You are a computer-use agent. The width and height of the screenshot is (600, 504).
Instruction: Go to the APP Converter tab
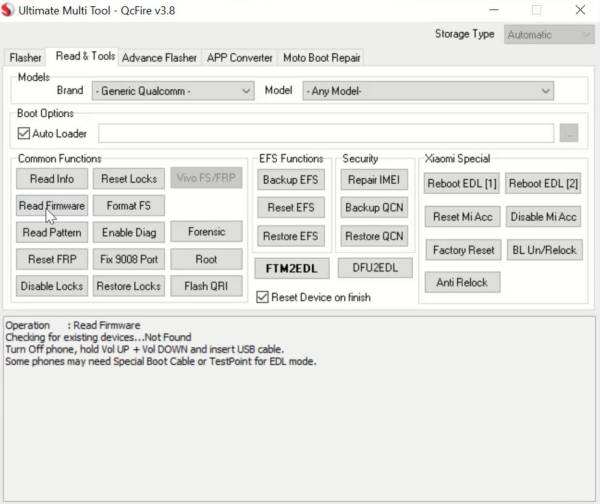pyautogui.click(x=240, y=58)
